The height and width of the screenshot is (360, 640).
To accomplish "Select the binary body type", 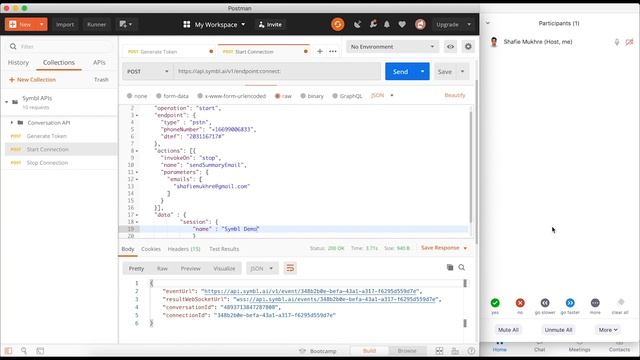I will pyautogui.click(x=303, y=96).
